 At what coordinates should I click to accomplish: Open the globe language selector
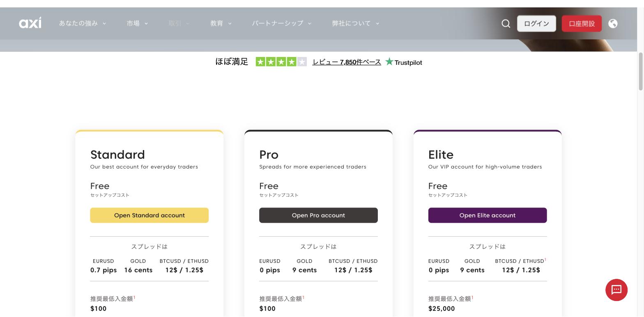(x=613, y=24)
